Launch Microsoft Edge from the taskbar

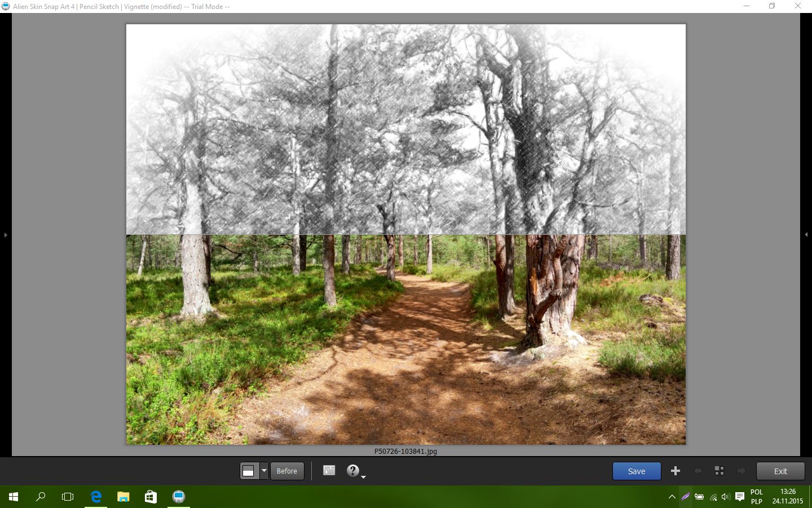[x=96, y=497]
